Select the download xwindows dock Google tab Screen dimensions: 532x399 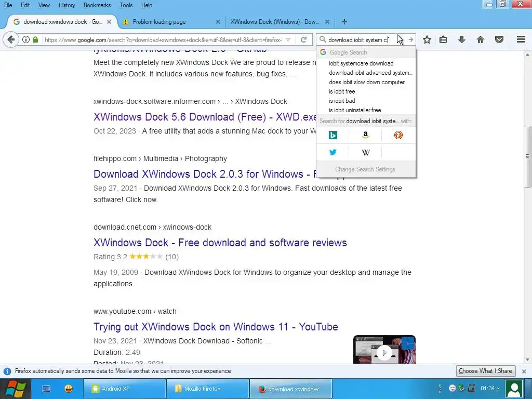(62, 22)
